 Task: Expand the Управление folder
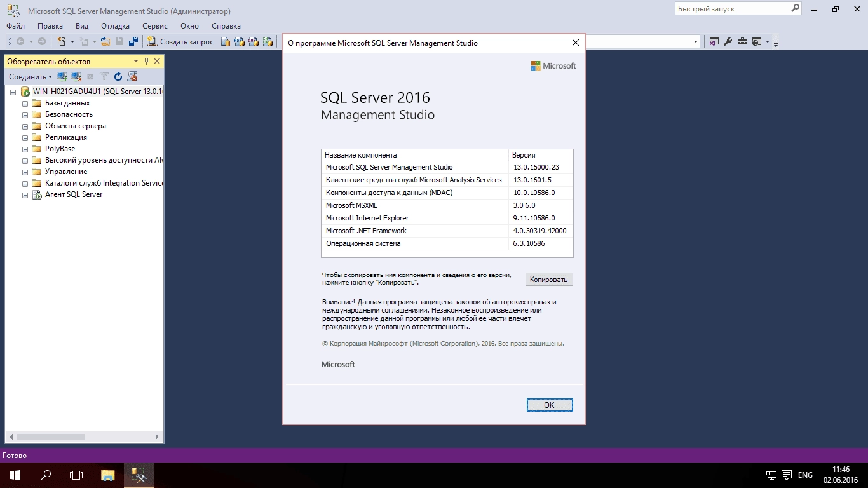click(x=25, y=172)
